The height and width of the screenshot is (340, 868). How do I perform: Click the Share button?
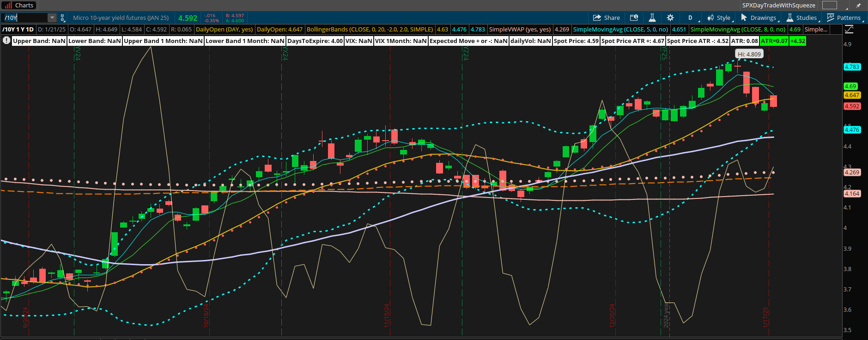(607, 18)
